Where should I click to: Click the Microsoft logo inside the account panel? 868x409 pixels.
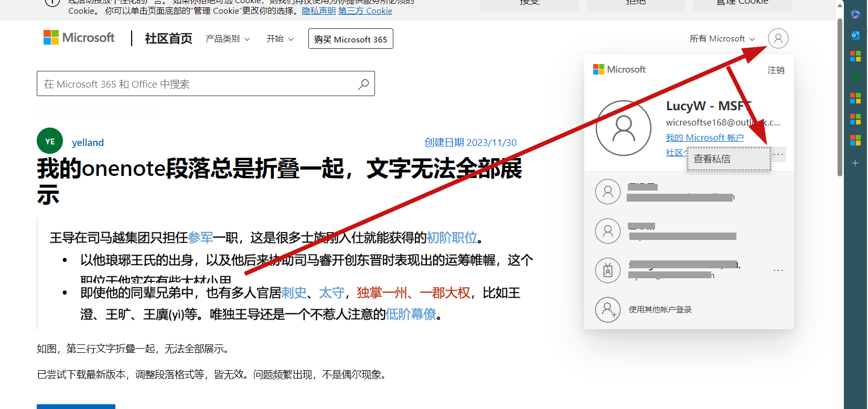(x=619, y=69)
